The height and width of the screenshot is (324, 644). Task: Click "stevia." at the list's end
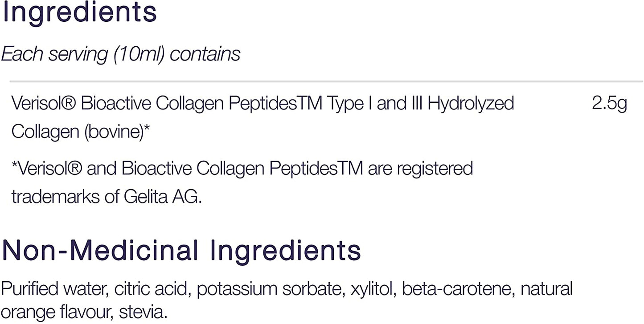[143, 312]
